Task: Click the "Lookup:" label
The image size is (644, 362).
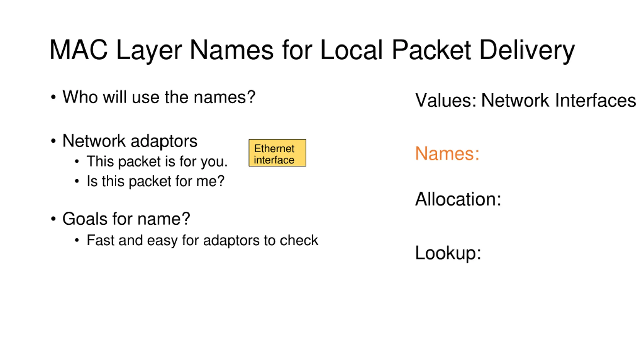Action: click(x=448, y=253)
